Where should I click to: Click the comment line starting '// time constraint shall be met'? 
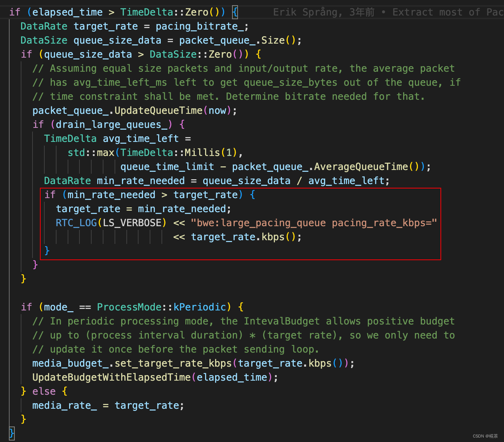click(229, 96)
